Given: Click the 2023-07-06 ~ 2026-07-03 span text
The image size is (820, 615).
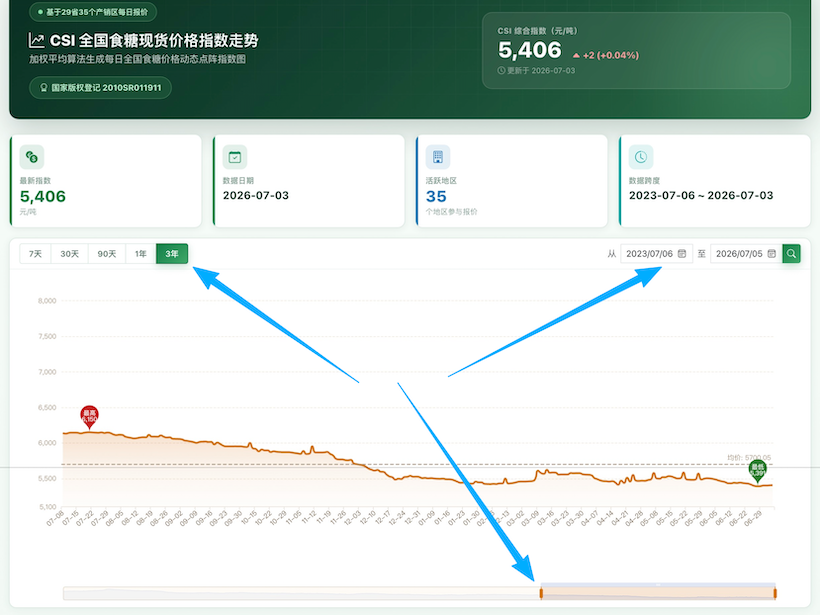Looking at the screenshot, I should [x=701, y=195].
